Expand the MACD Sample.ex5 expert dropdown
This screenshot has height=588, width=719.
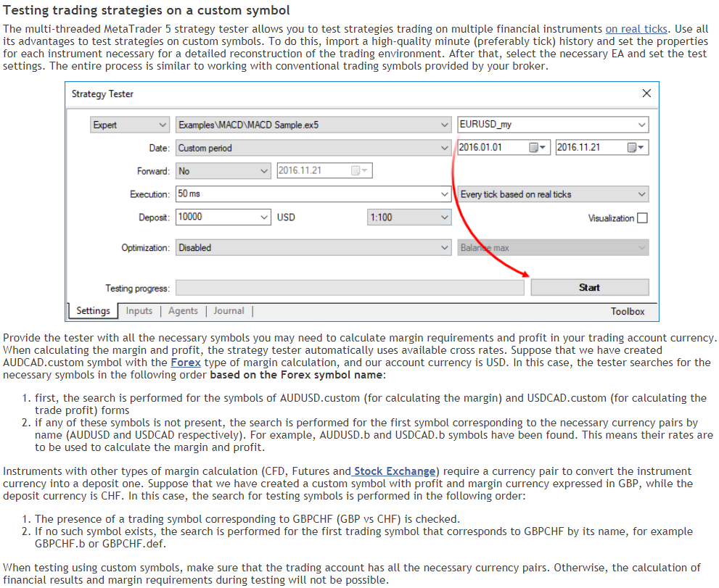click(x=313, y=125)
